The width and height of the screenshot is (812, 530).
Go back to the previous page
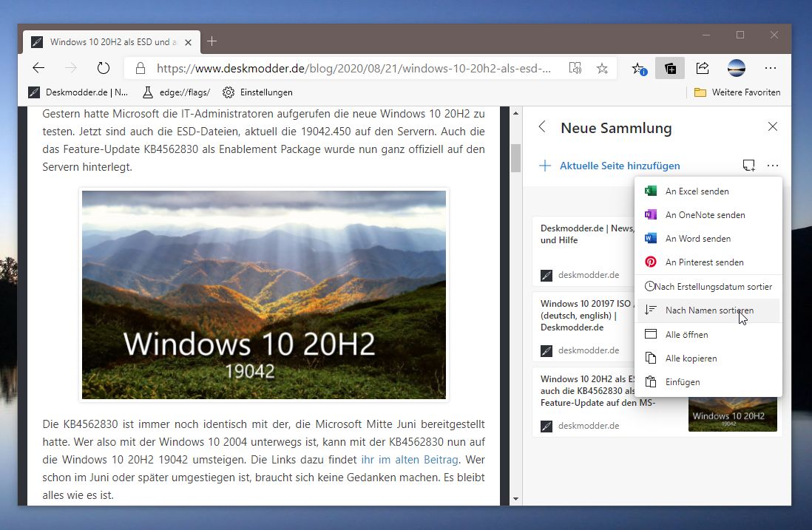click(38, 68)
